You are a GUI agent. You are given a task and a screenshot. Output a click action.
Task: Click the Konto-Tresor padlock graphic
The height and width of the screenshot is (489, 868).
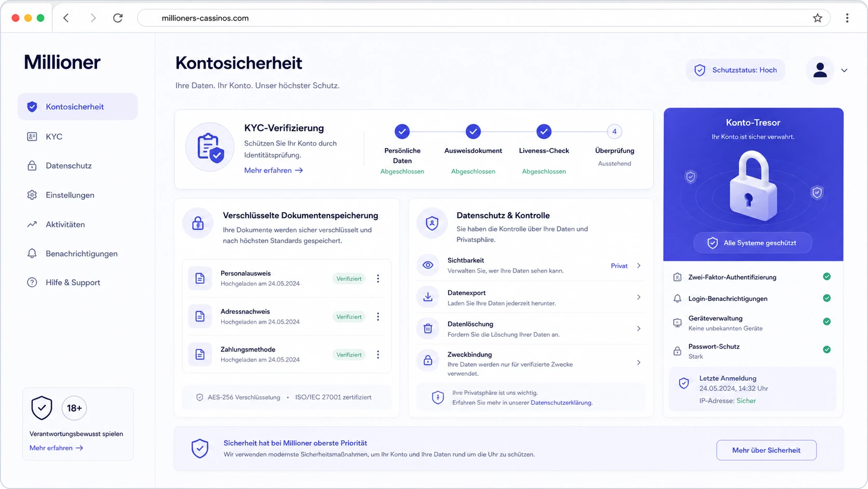[753, 186]
